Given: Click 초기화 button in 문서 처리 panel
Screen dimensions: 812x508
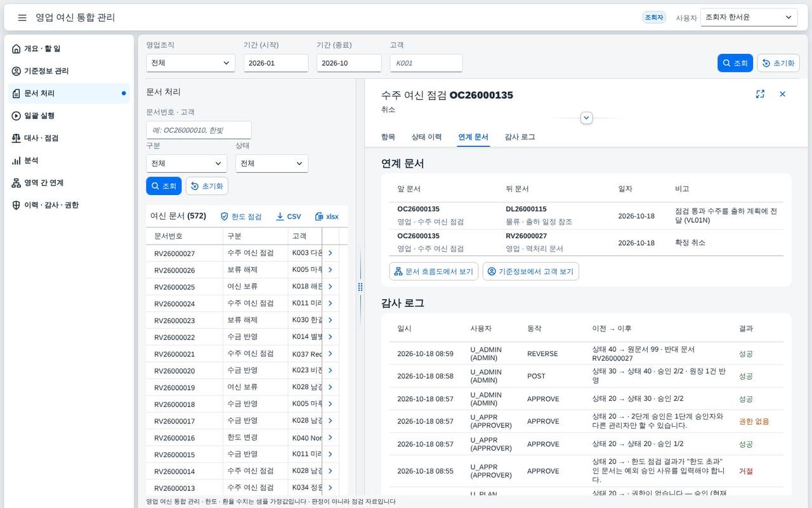Looking at the screenshot, I should [x=207, y=186].
